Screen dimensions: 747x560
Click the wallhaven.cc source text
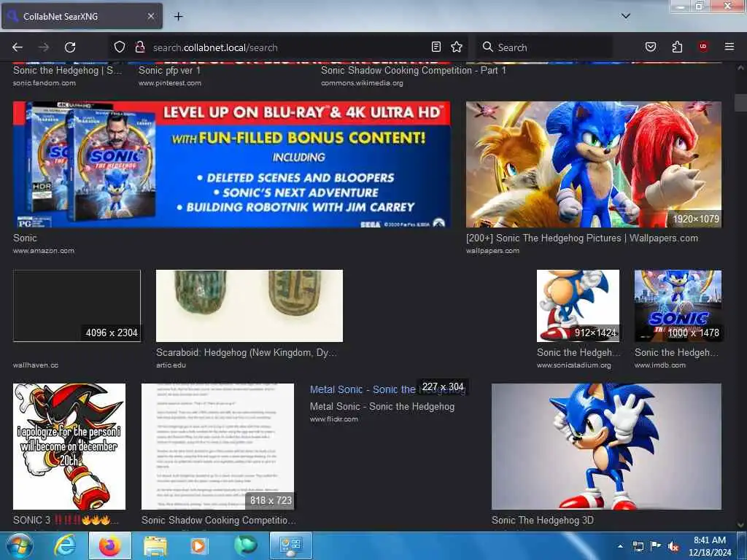point(36,365)
